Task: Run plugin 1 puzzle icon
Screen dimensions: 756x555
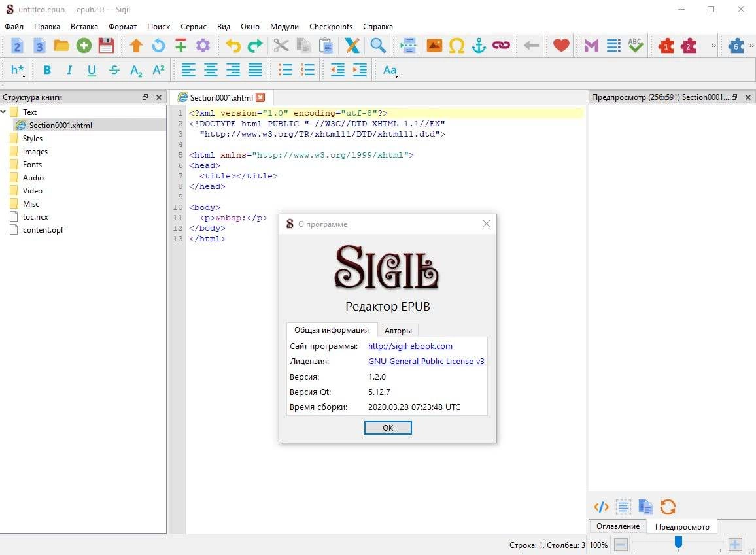Action: pyautogui.click(x=666, y=46)
